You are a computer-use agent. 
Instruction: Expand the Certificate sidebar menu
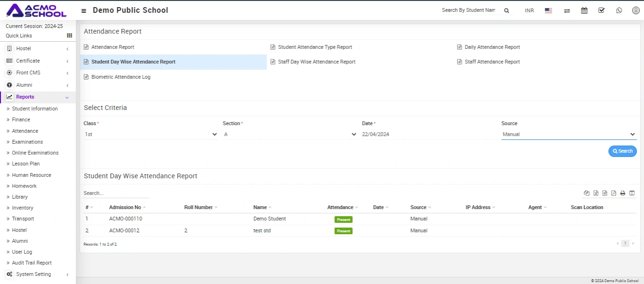(x=38, y=61)
